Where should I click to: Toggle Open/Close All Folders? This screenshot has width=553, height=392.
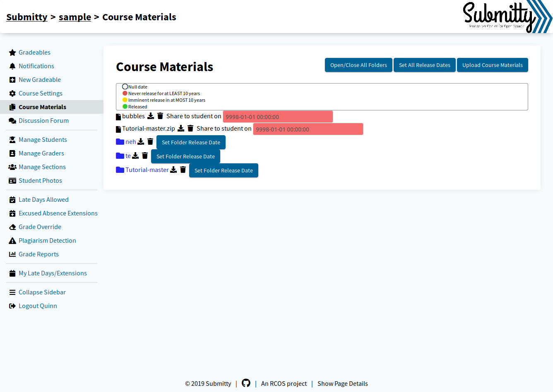[x=358, y=65]
